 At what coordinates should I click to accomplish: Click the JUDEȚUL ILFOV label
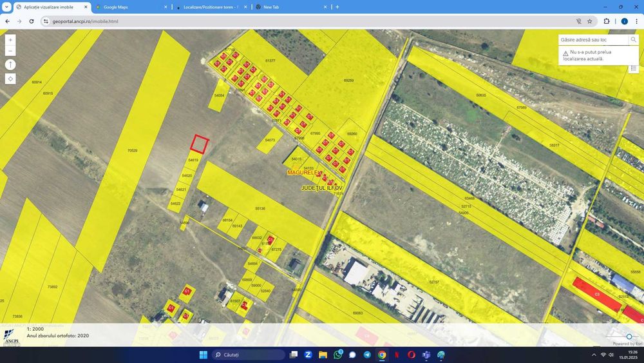coord(322,188)
